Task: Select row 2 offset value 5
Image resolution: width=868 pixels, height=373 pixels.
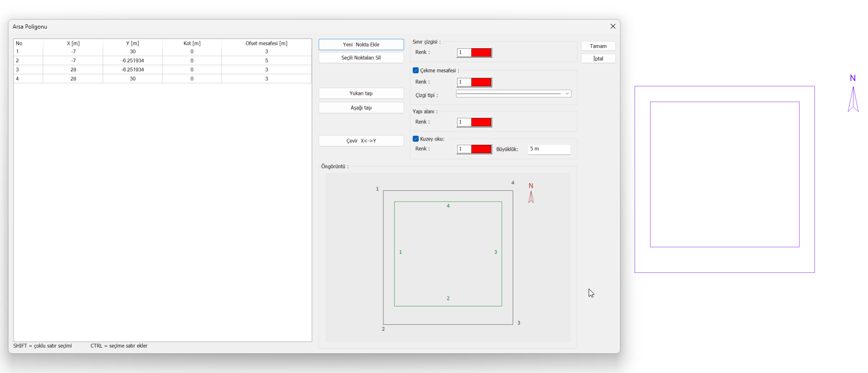Action: 266,60
